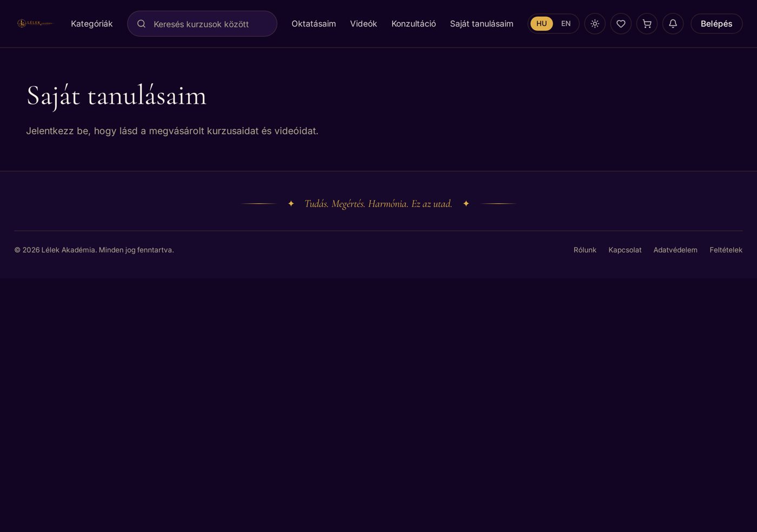The width and height of the screenshot is (757, 532).
Task: Open Konzultáció in the navigation
Action: (414, 24)
